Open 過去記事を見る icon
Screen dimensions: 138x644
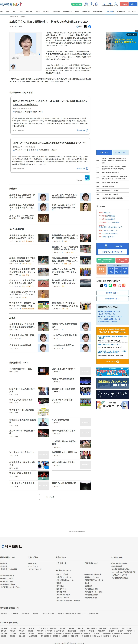[x=109, y=4]
